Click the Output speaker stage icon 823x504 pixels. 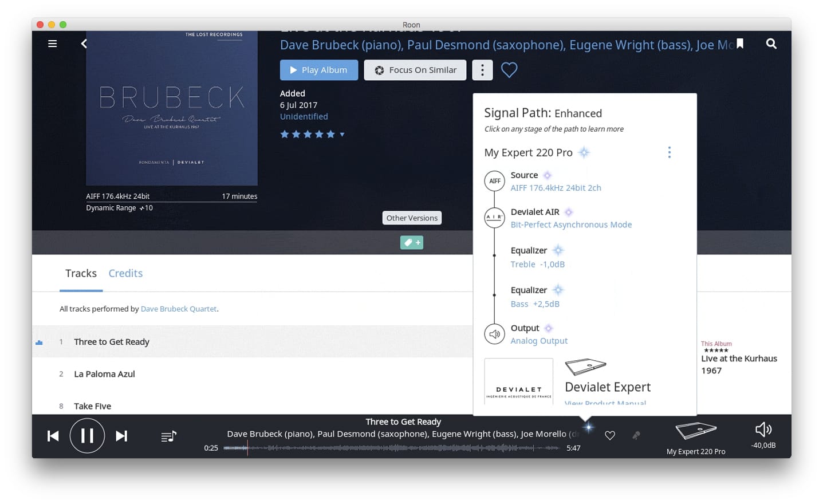pos(494,334)
